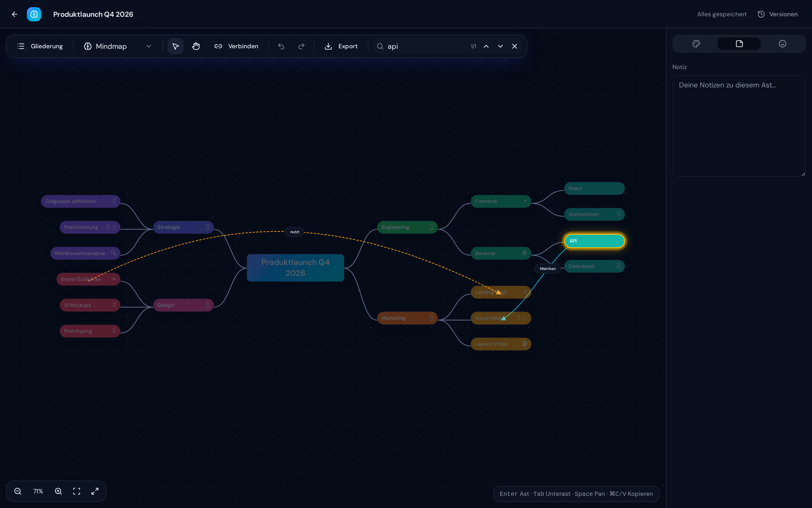The height and width of the screenshot is (508, 812).
Task: Click the back arrow icon
Action: tap(14, 14)
